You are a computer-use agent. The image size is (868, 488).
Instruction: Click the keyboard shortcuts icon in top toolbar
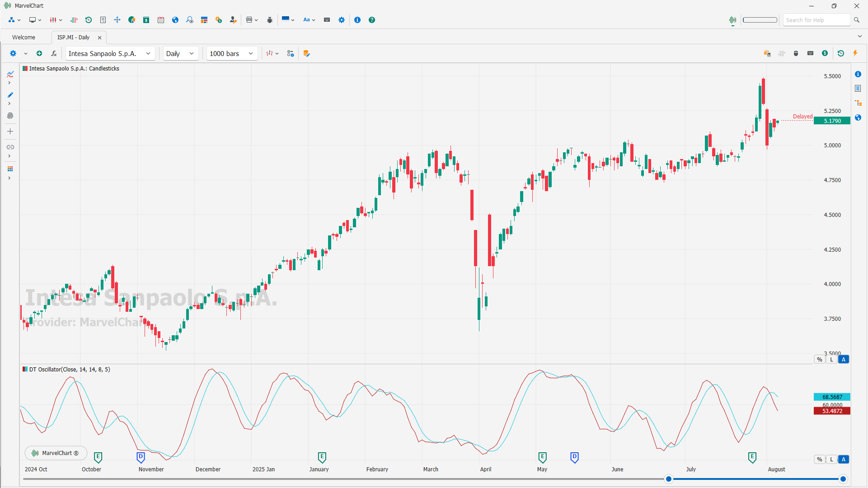coord(327,20)
